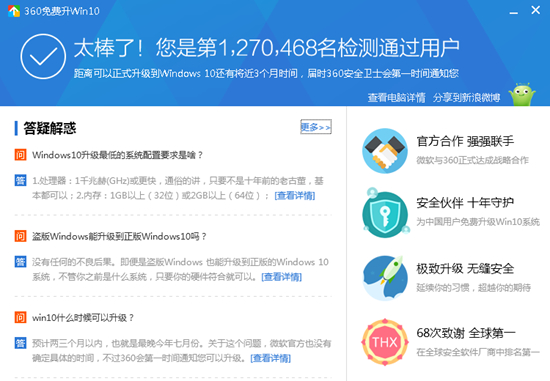Click the blue 答 icon beside 预计两三个月以内
Viewport: 550px width, 381px height.
coord(20,343)
